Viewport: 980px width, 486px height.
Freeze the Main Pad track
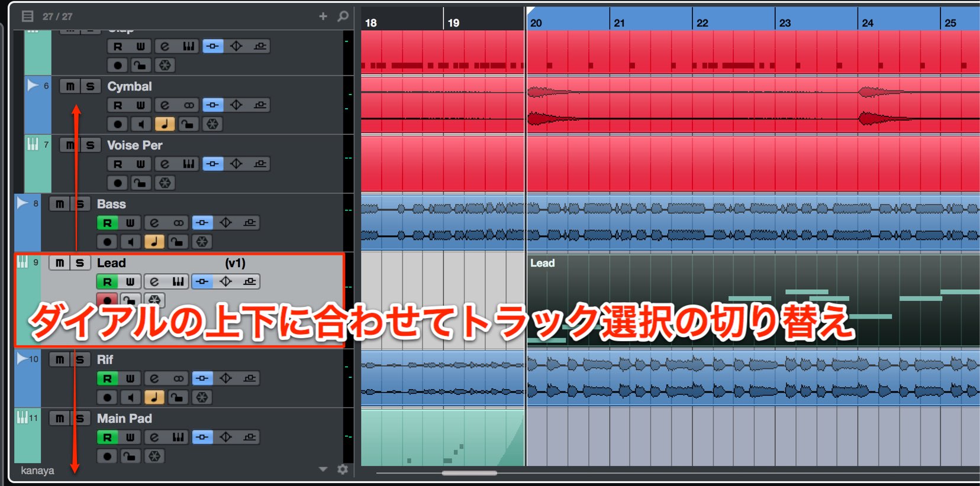coord(154,456)
